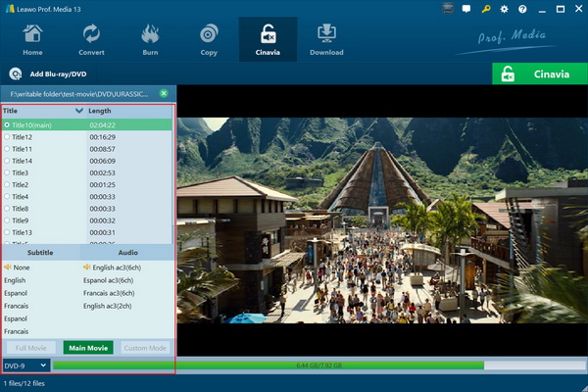Click the Add Blu-ray/DVD disc icon
This screenshot has width=588, height=392.
(16, 73)
